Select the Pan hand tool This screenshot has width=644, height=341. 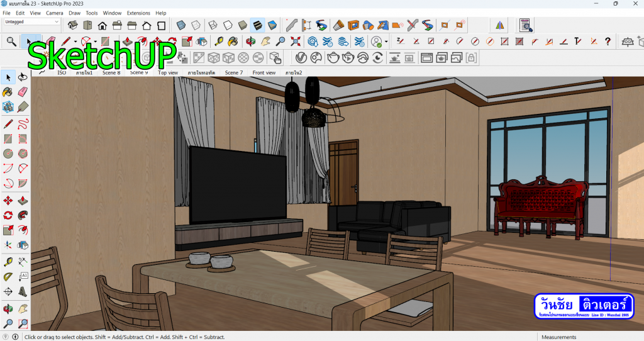click(23, 309)
